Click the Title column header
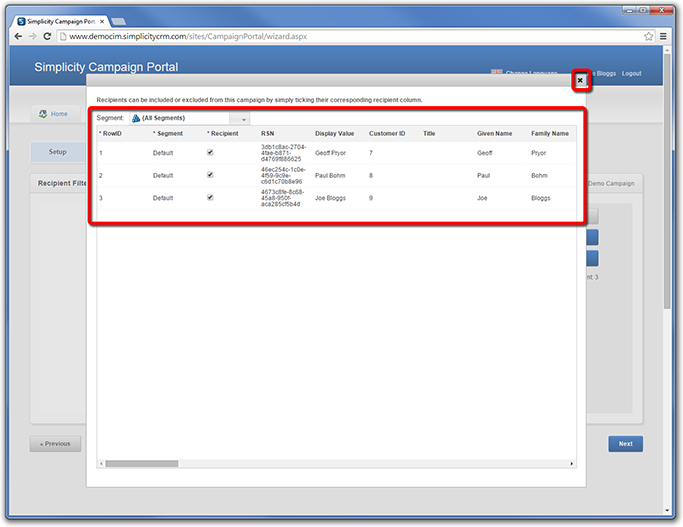Image resolution: width=683 pixels, height=527 pixels. coord(429,134)
